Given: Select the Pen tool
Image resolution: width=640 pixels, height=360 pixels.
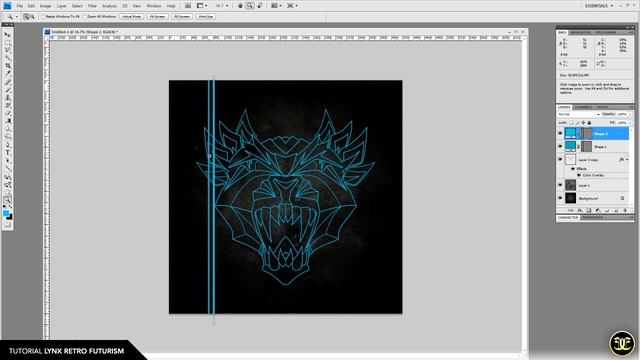Looking at the screenshot, I should 7,145.
